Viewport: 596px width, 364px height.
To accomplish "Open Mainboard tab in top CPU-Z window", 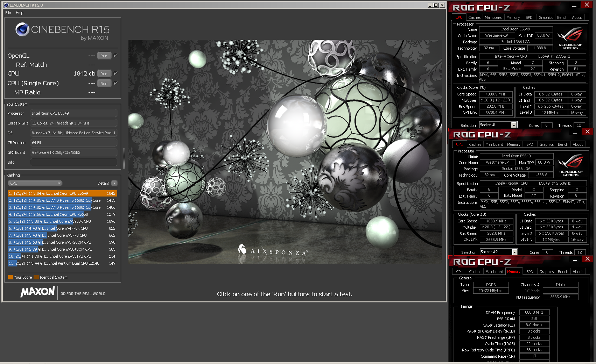I will click(x=493, y=17).
